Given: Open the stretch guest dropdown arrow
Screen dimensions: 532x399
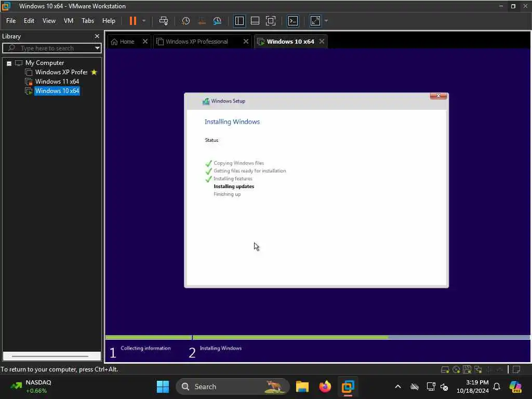Looking at the screenshot, I should (326, 21).
